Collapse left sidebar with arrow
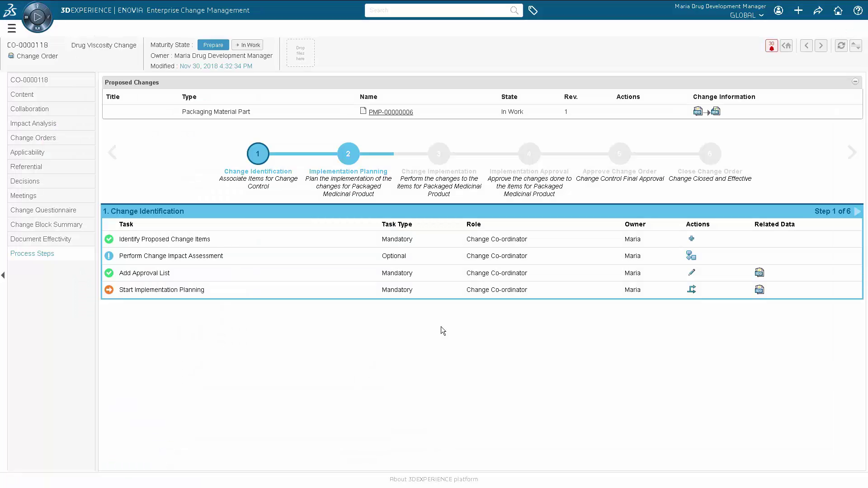 click(3, 275)
